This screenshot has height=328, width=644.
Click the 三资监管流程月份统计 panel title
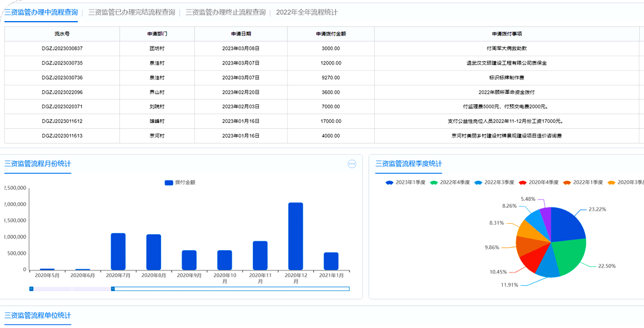[x=37, y=163]
